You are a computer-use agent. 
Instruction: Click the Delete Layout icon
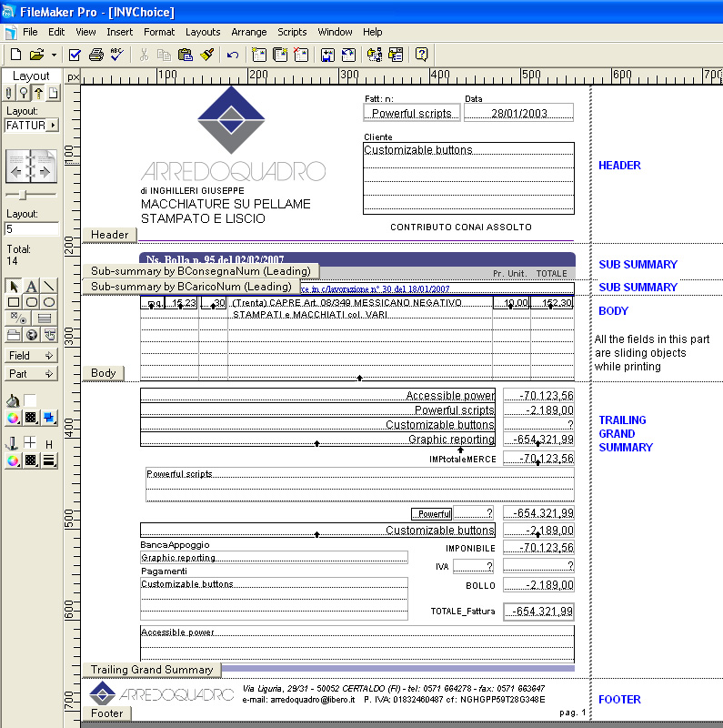tap(301, 55)
